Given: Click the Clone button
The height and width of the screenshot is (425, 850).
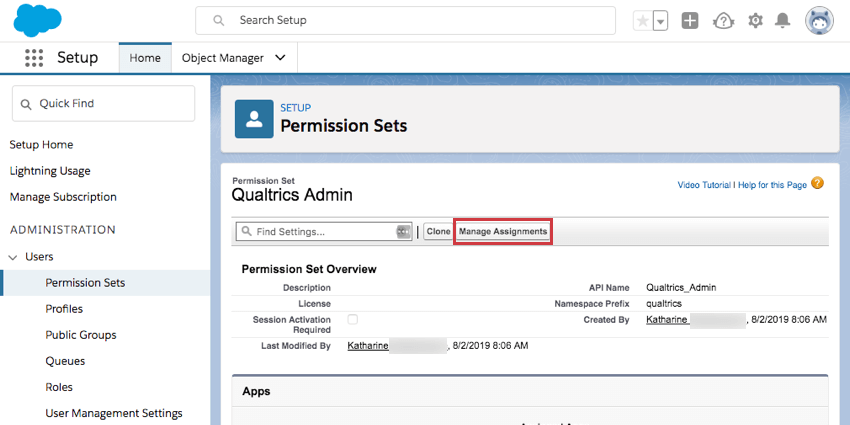Looking at the screenshot, I should click(x=438, y=232).
